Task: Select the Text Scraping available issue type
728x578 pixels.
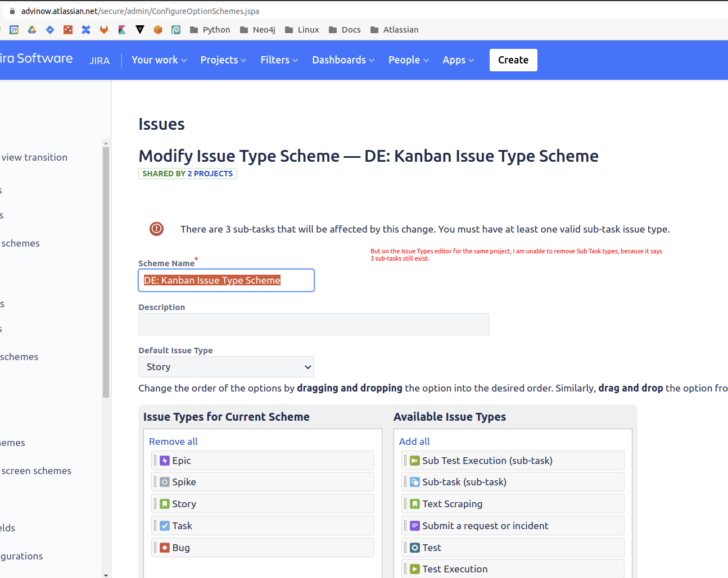Action: 513,504
